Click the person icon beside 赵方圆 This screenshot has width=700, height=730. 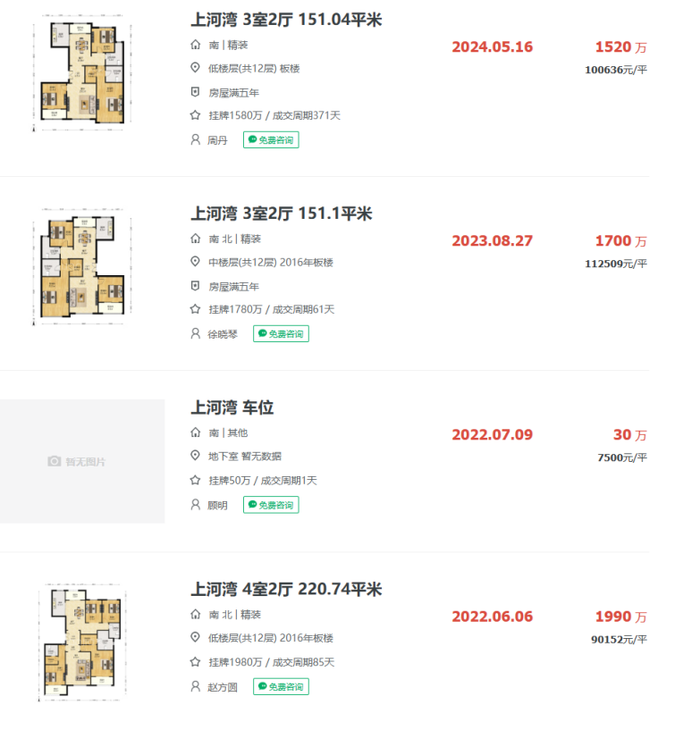[195, 687]
